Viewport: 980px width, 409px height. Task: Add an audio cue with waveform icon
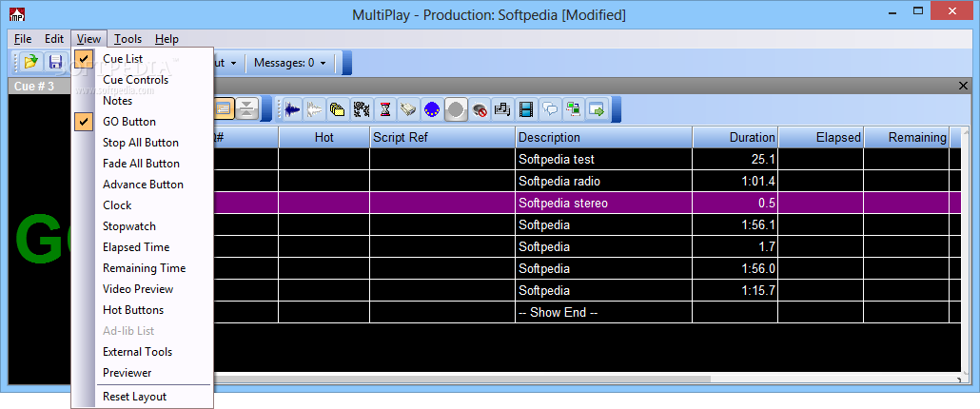coord(292,110)
